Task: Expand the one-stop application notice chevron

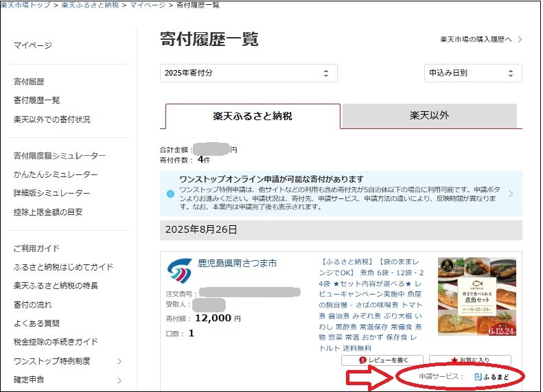Action: pyautogui.click(x=510, y=194)
